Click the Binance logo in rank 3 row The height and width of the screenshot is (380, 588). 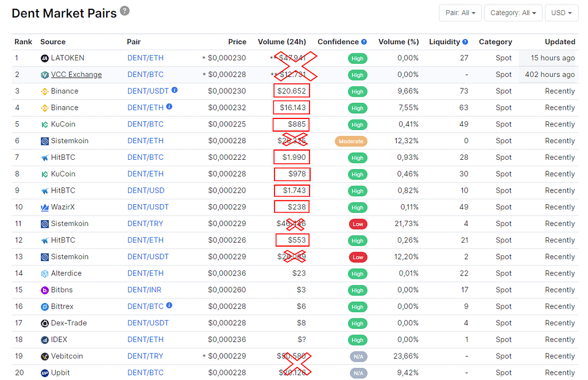pos(45,91)
